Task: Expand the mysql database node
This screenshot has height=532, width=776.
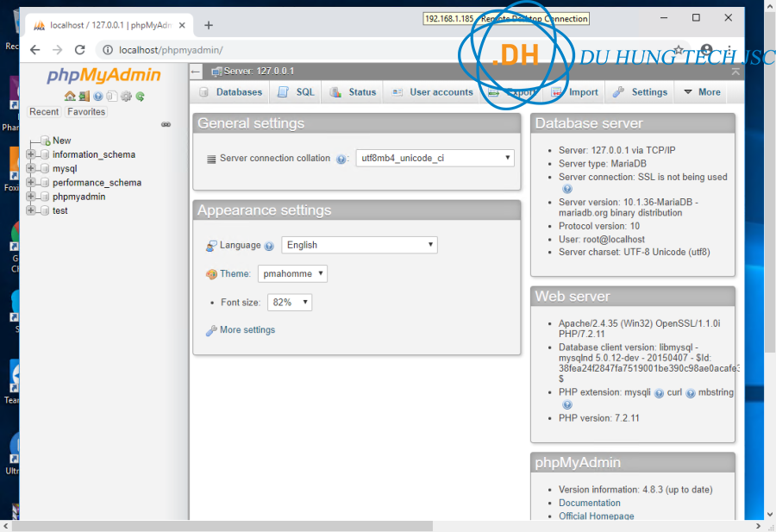Action: click(31, 169)
